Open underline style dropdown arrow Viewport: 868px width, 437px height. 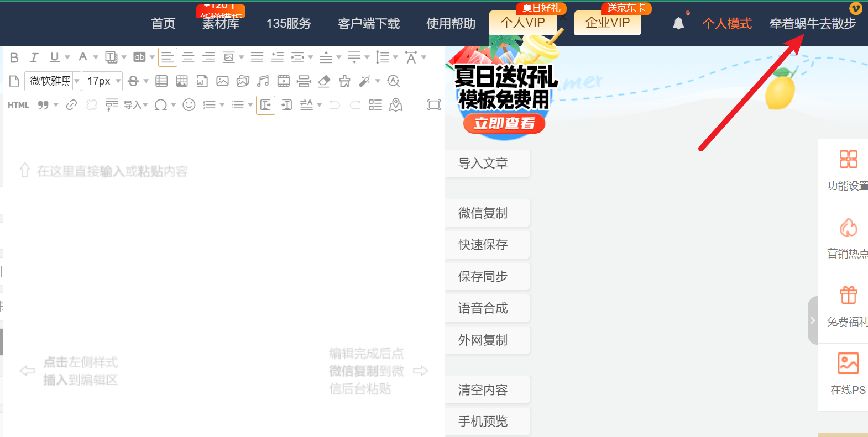67,57
